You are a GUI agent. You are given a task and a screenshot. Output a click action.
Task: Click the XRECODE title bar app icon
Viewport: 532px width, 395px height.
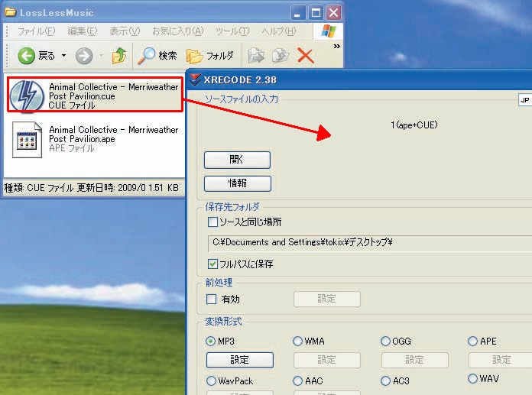coord(196,79)
